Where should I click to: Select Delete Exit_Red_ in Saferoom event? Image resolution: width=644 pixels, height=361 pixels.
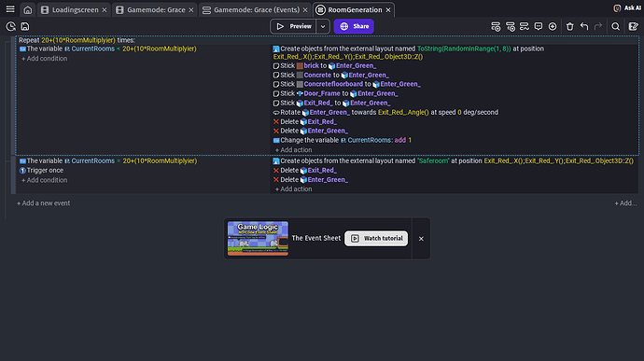point(305,171)
